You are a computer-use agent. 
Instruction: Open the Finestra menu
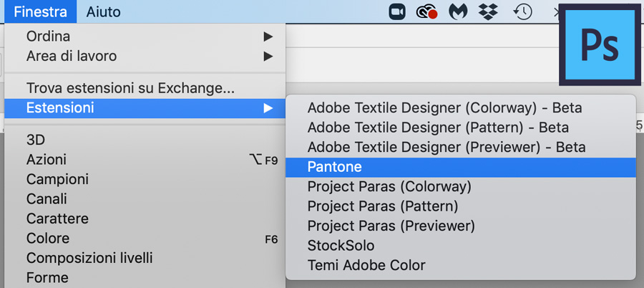click(x=40, y=11)
